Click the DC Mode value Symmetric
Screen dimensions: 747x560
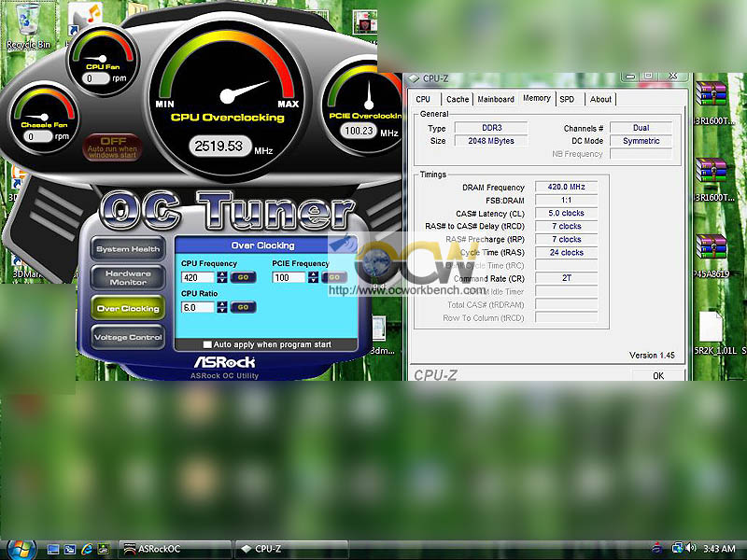click(641, 141)
